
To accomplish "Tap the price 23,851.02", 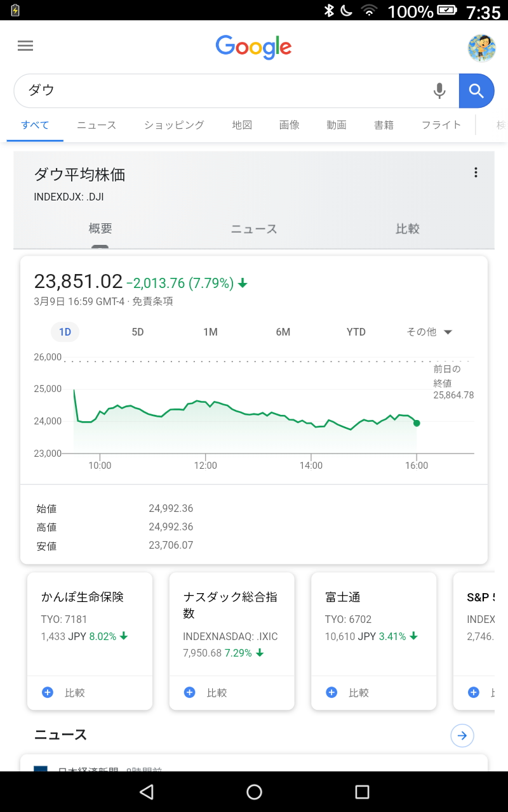I will tap(78, 282).
